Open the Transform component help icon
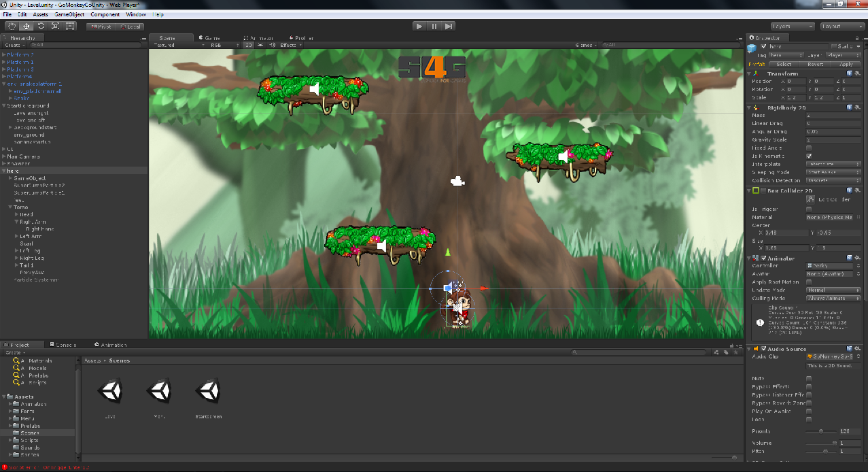This screenshot has height=472, width=868. (850, 73)
